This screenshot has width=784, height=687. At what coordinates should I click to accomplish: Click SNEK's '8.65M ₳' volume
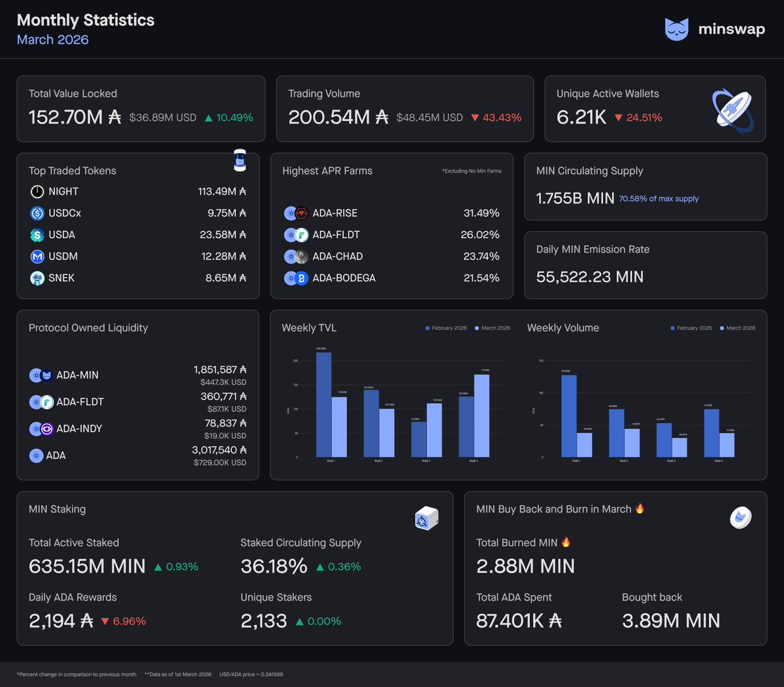pyautogui.click(x=226, y=278)
